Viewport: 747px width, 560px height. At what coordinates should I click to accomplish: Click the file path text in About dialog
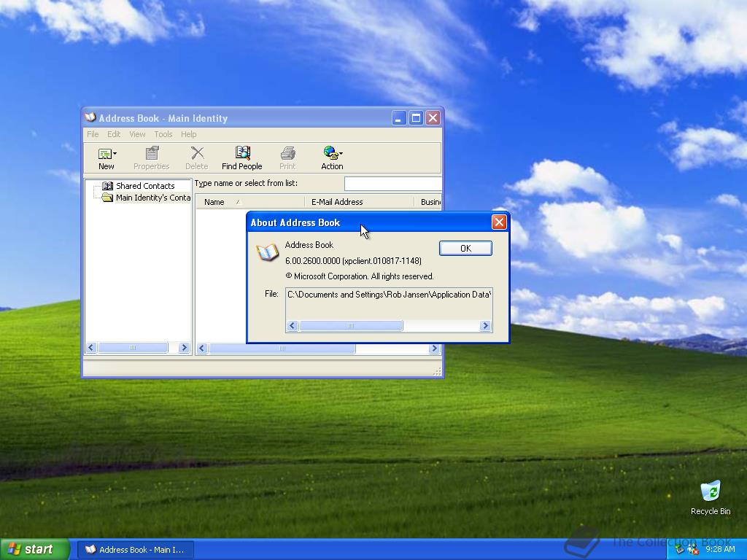tap(389, 295)
